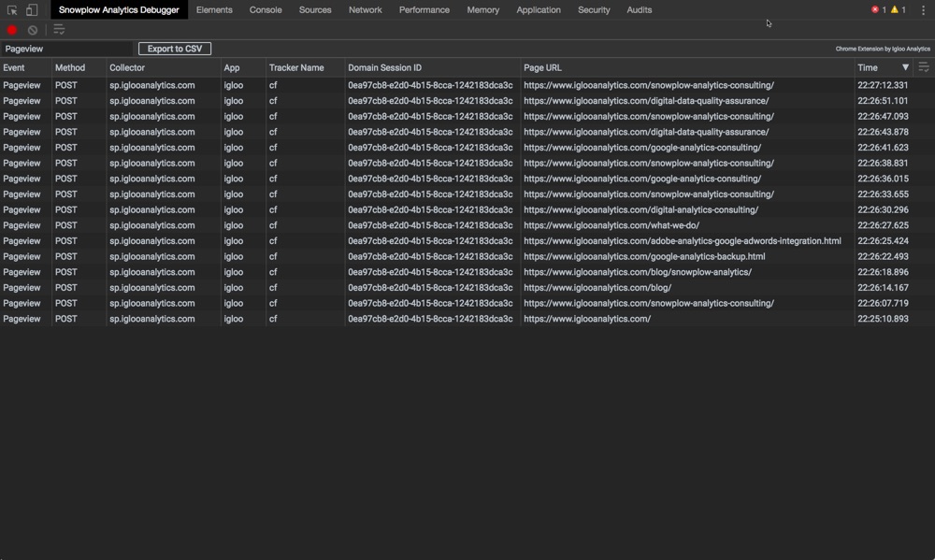935x560 pixels.
Task: Click sp.iglooanalytics.com in the 22:26:22.493 row
Action: [x=152, y=256]
